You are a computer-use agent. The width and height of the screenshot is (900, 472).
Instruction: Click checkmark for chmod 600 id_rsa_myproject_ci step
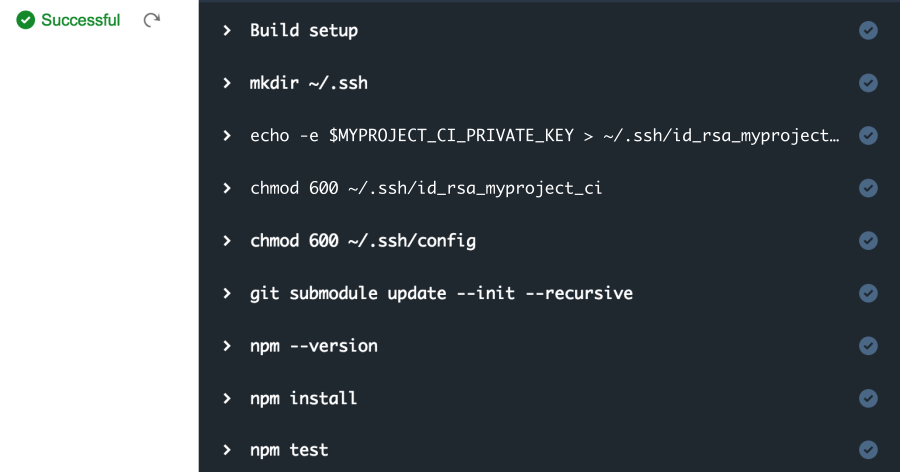coord(868,188)
